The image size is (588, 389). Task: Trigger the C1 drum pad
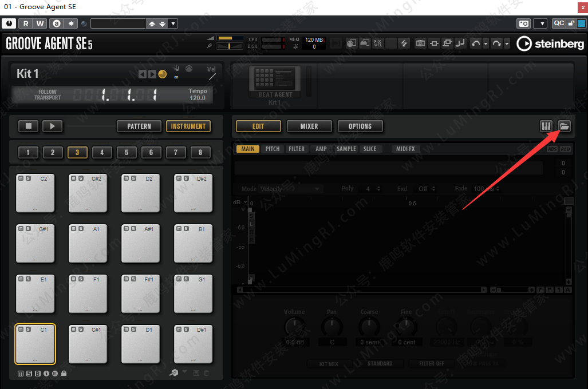tap(35, 344)
